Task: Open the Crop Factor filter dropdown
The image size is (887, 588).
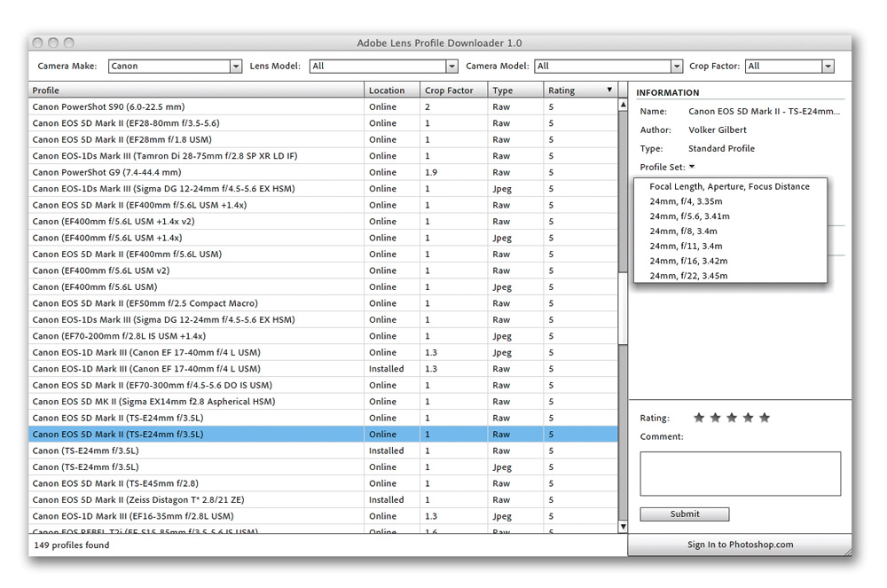Action: [x=789, y=67]
